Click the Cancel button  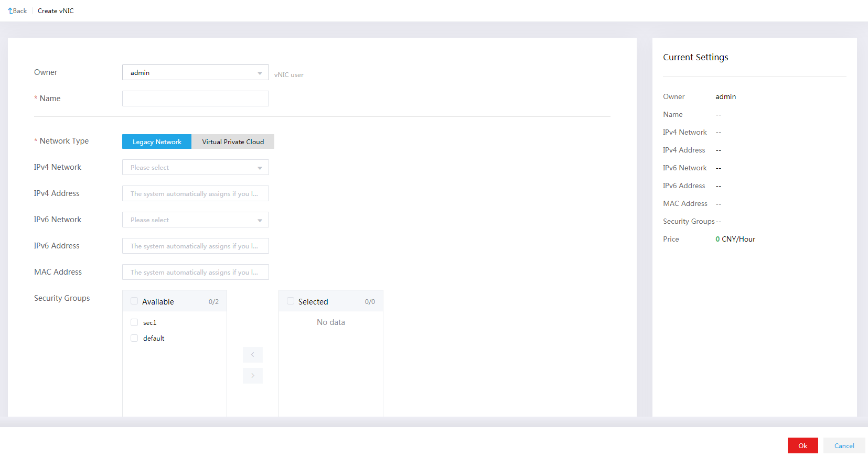click(x=844, y=445)
